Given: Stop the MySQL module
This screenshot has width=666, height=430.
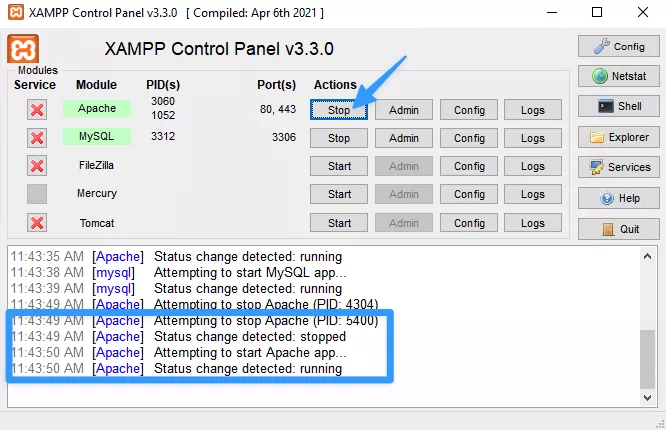Looking at the screenshot, I should [x=339, y=138].
